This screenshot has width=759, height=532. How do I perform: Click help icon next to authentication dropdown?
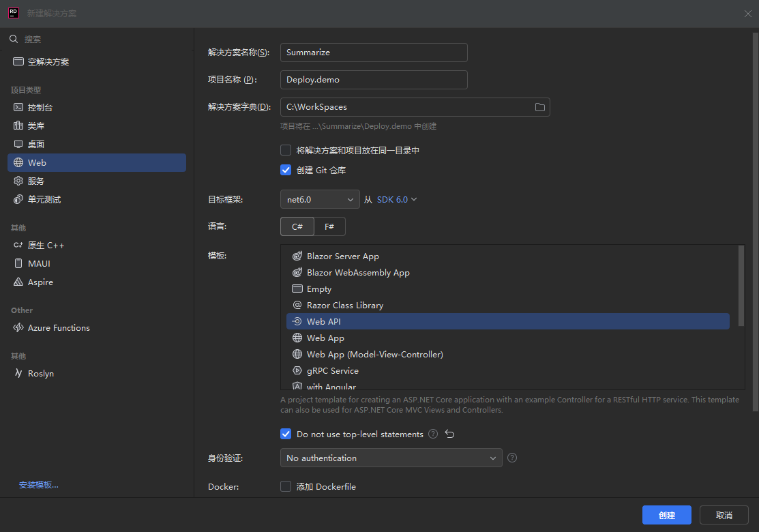512,458
